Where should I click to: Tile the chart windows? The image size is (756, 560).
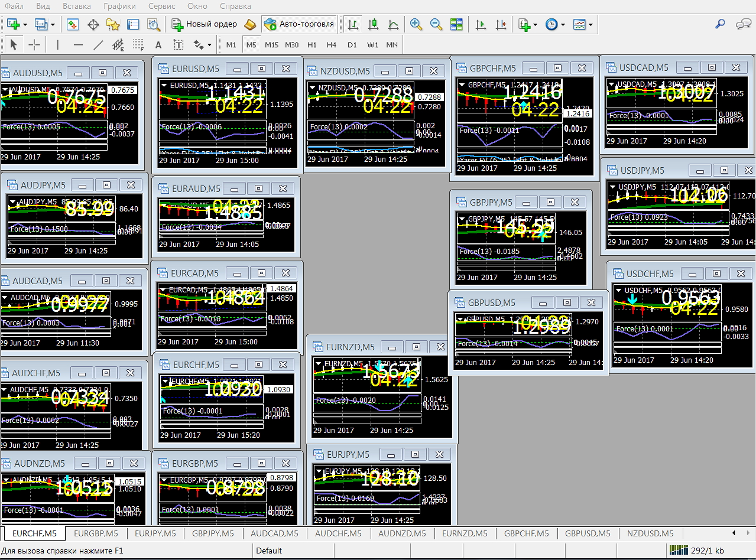[456, 24]
